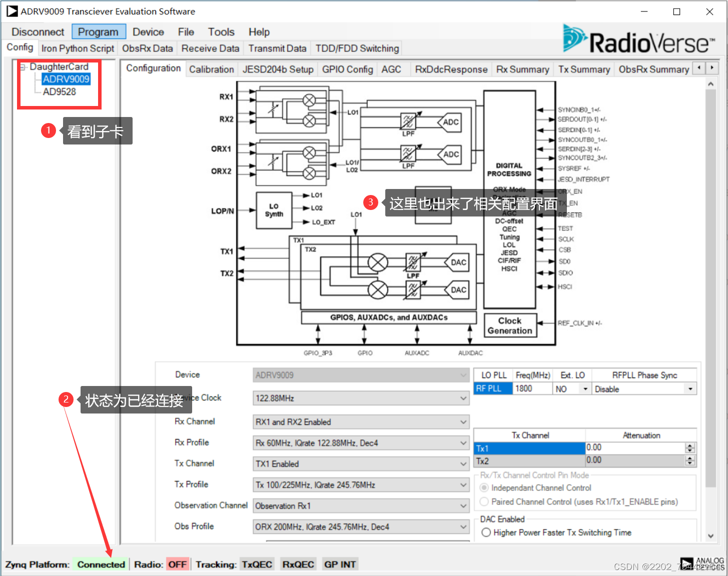
Task: Increase Tx1 attenuation using the up stepper
Action: click(x=690, y=445)
